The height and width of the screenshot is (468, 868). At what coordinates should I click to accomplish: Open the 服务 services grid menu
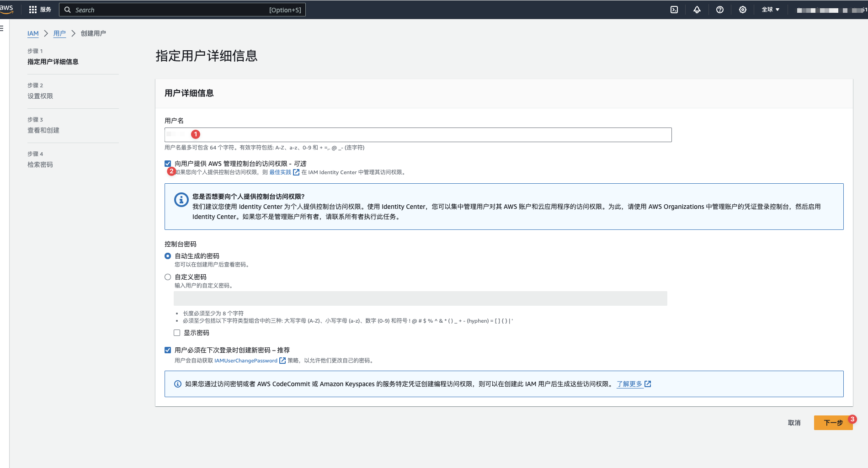click(x=40, y=10)
